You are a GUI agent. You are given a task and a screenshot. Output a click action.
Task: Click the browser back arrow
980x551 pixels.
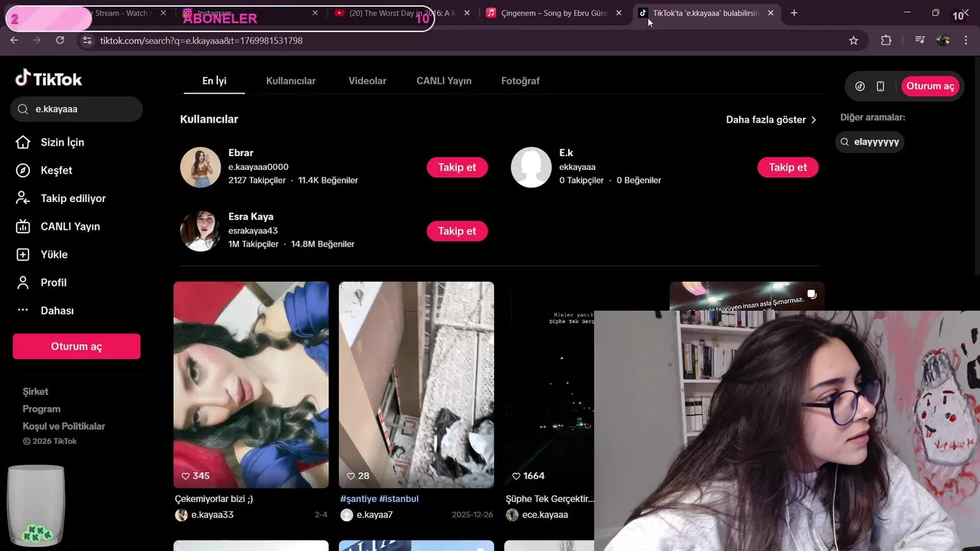[x=14, y=41]
